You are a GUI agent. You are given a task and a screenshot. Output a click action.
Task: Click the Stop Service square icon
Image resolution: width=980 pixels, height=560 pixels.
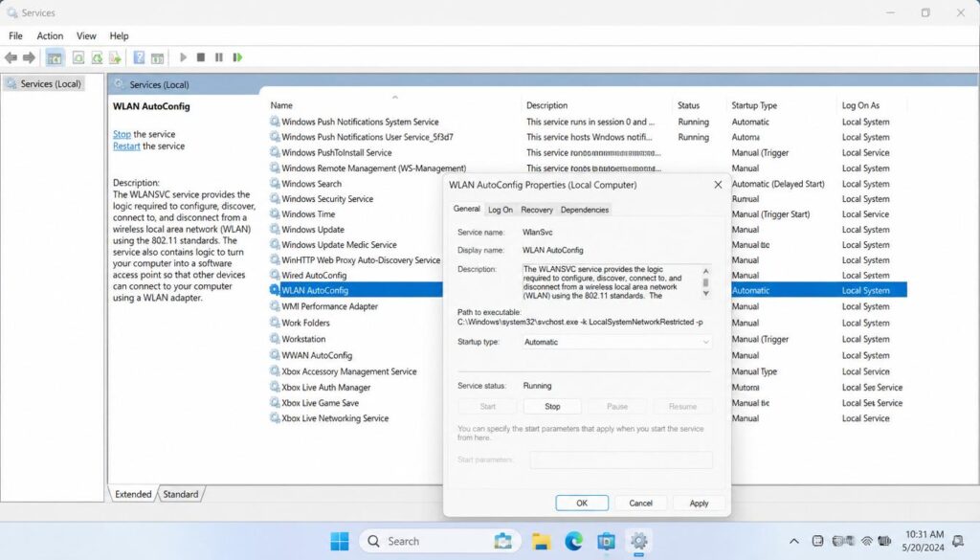tap(201, 57)
